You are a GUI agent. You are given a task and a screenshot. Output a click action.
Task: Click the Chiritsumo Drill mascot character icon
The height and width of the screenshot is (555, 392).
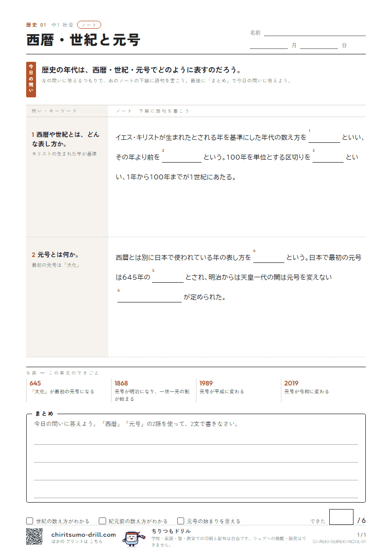point(133,539)
